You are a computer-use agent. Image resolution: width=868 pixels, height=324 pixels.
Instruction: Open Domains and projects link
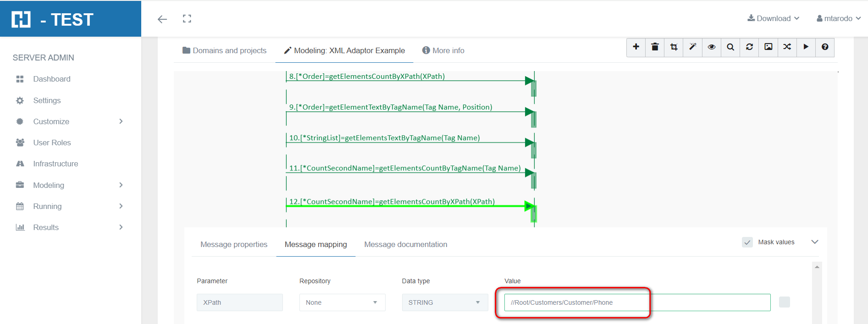point(225,50)
